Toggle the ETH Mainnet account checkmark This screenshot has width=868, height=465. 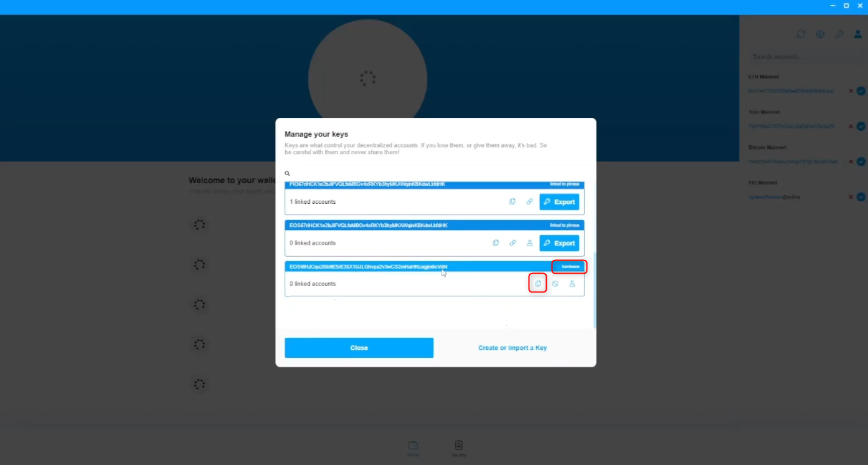pyautogui.click(x=861, y=91)
